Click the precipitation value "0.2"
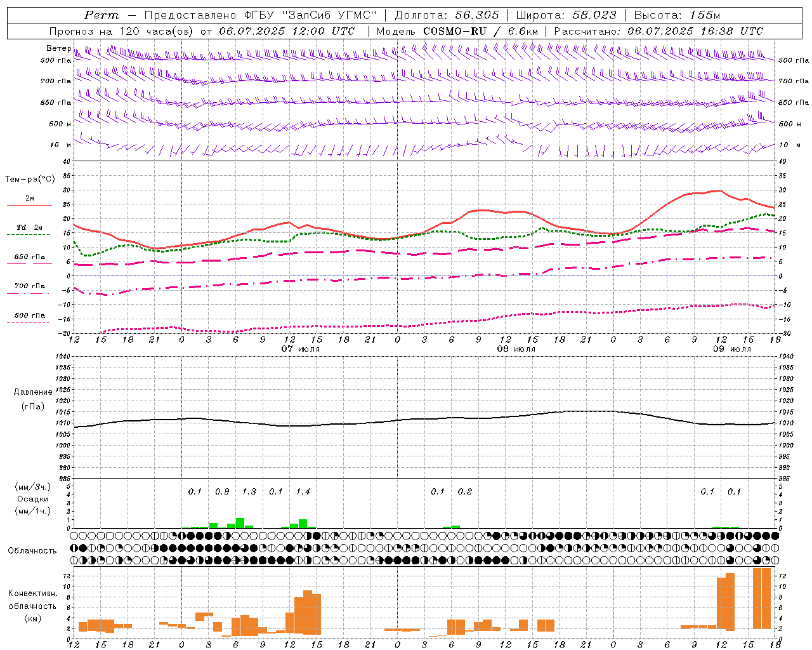Image resolution: width=812 pixels, height=650 pixels. click(x=465, y=492)
